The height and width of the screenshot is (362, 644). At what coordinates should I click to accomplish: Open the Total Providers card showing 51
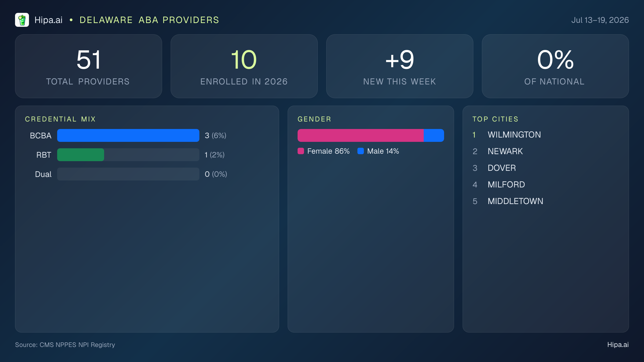point(89,66)
